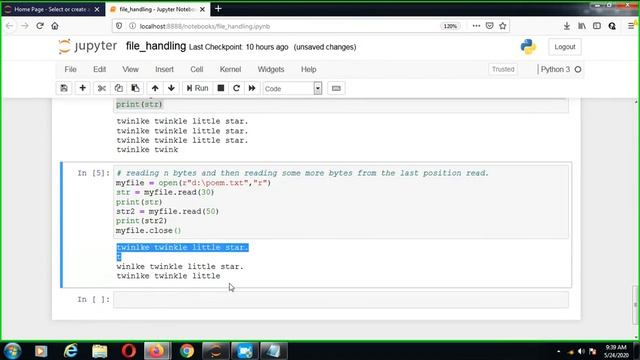Click the taskbar clock showing 9:39 AM

tap(616, 351)
